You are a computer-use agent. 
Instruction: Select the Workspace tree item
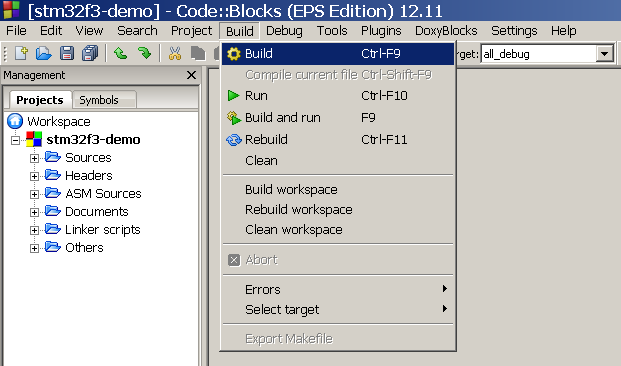[x=59, y=122]
